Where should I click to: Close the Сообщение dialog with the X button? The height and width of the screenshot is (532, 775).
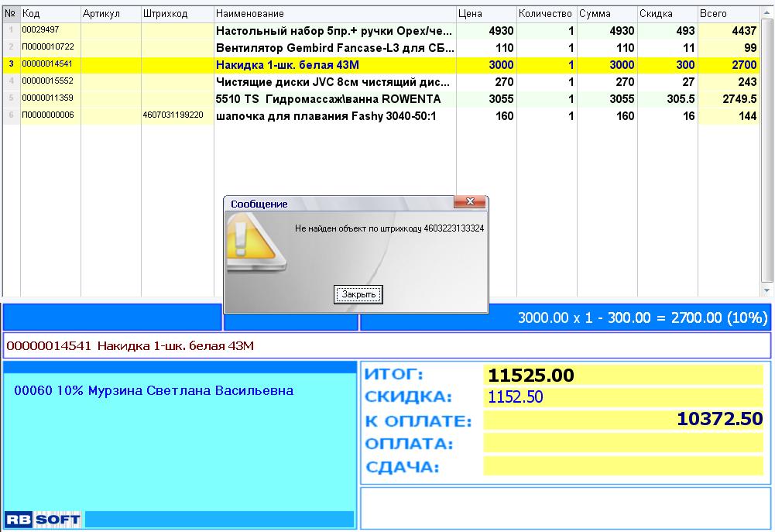469,203
